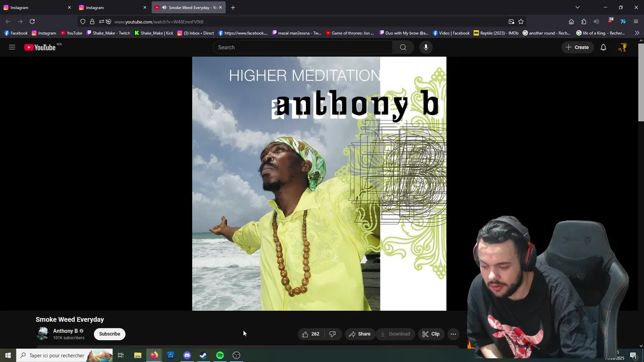The image size is (644, 362).
Task: Click the site padlock security icon
Action: click(92, 22)
